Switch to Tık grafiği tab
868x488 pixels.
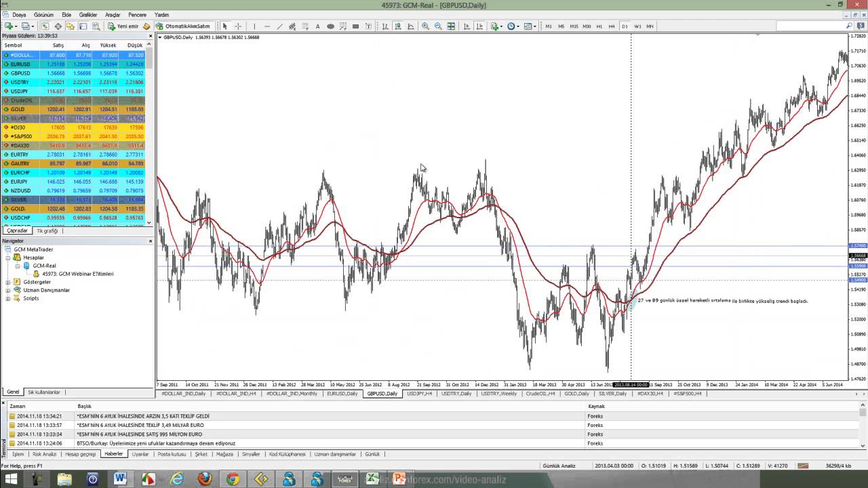point(48,230)
